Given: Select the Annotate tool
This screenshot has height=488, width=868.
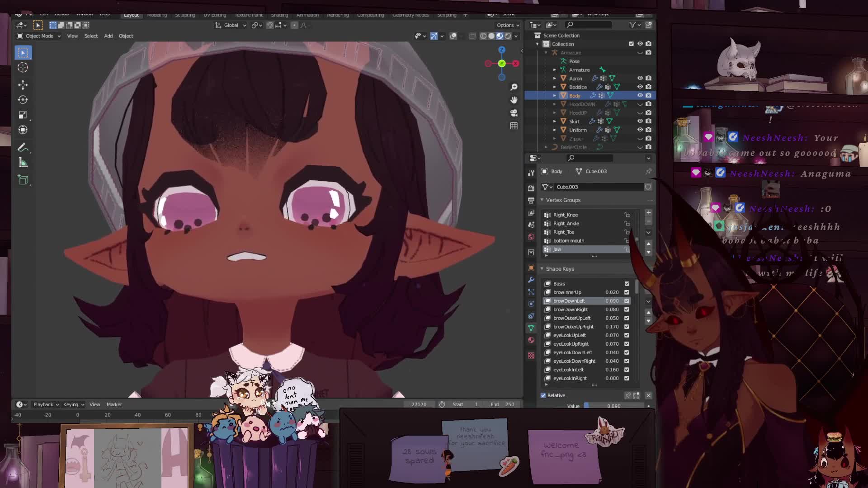Looking at the screenshot, I should point(23,148).
